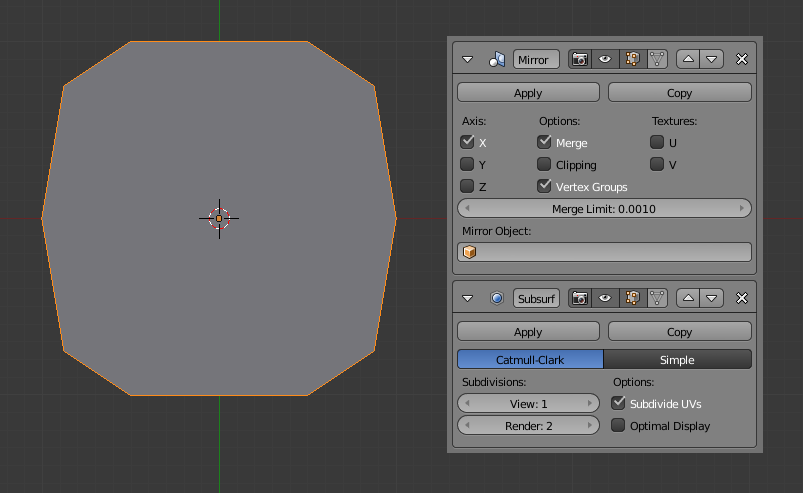This screenshot has width=803, height=493.
Task: Click the Merge Limit slider
Action: tap(604, 208)
